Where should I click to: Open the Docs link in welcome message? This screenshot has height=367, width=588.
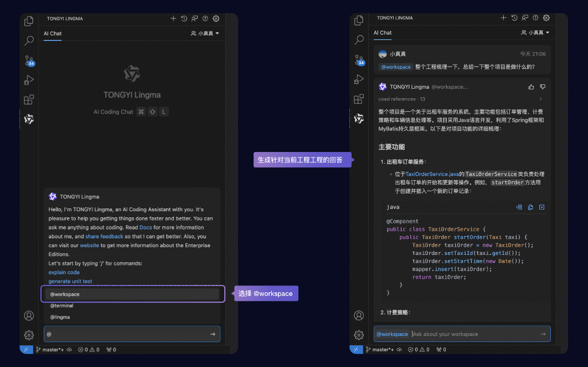[146, 227]
